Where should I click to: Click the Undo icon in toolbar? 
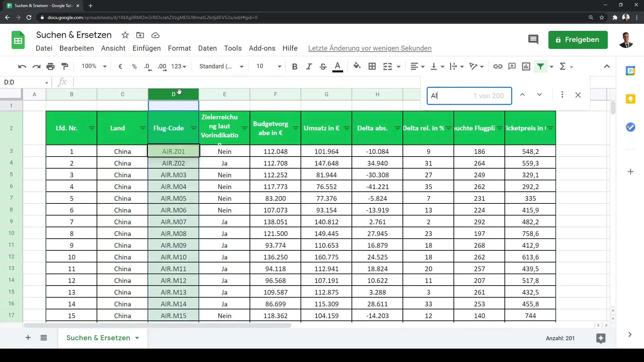click(22, 66)
